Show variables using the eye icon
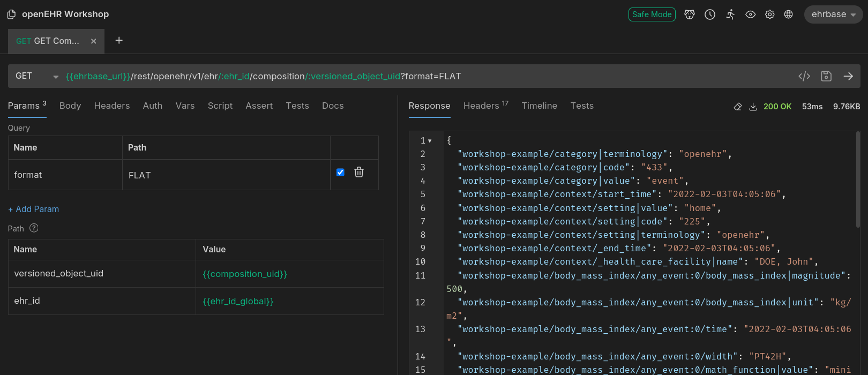 click(750, 14)
